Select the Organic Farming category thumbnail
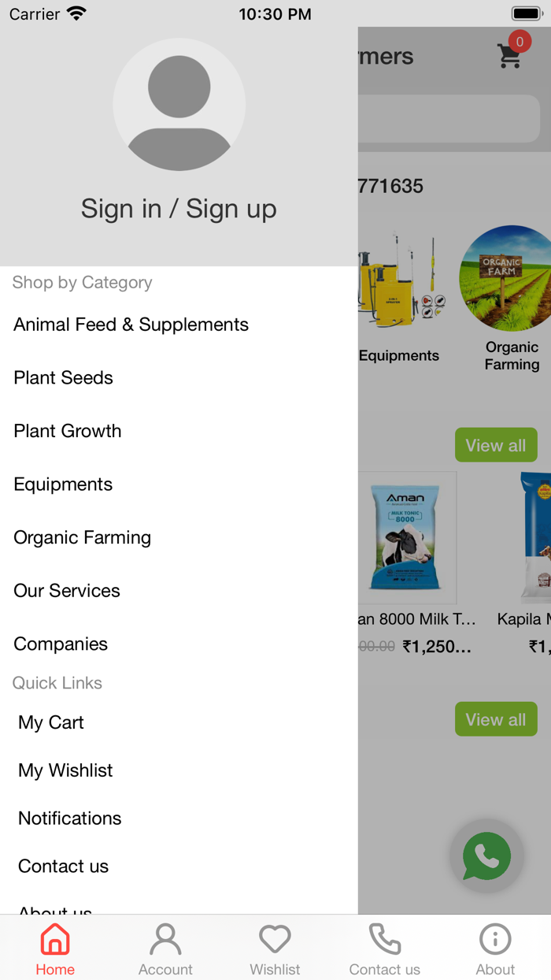Screen dimensions: 551x980 [x=506, y=277]
